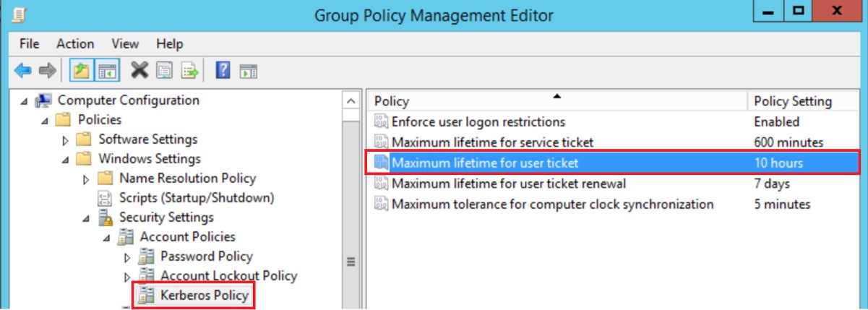Expand the Password Policy node
Viewport: 868px width, 310px height.
click(128, 257)
